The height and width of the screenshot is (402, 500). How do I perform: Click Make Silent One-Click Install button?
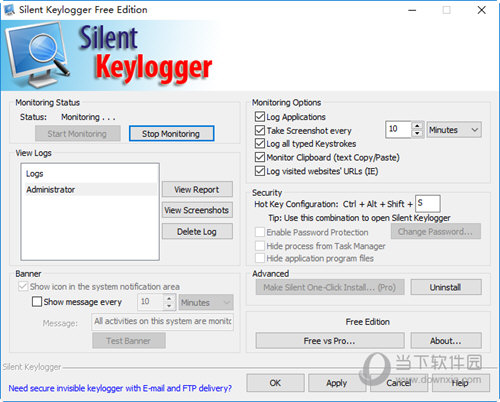click(330, 287)
